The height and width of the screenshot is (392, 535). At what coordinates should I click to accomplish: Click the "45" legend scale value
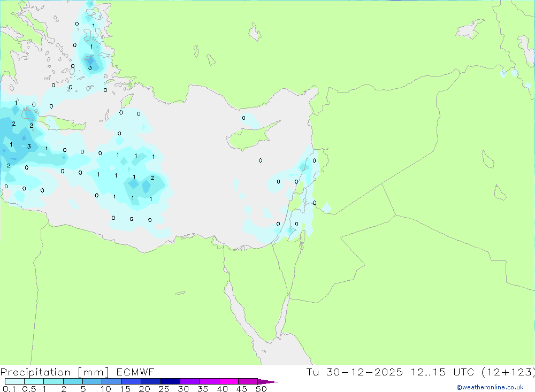click(x=242, y=389)
